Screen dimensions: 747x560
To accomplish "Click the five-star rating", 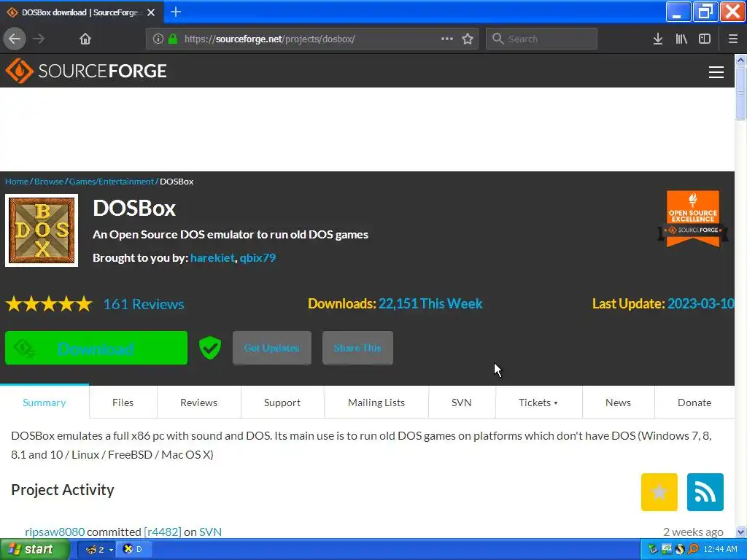I will (49, 304).
